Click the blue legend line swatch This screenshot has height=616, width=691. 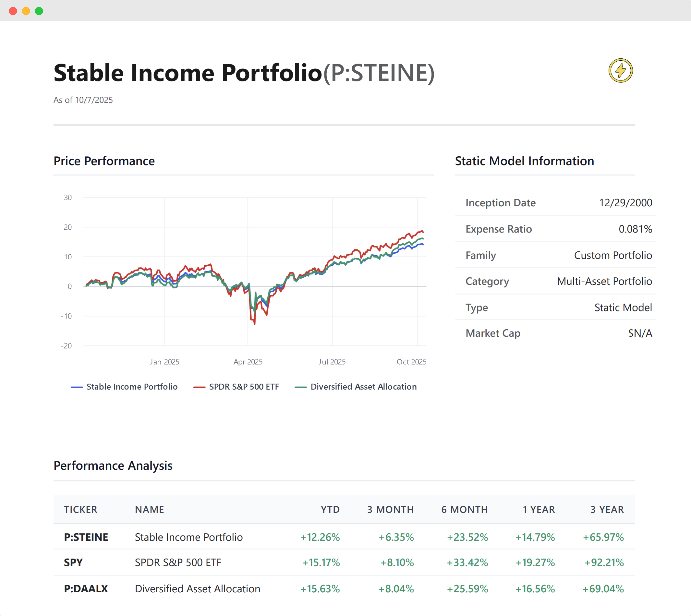(x=77, y=387)
